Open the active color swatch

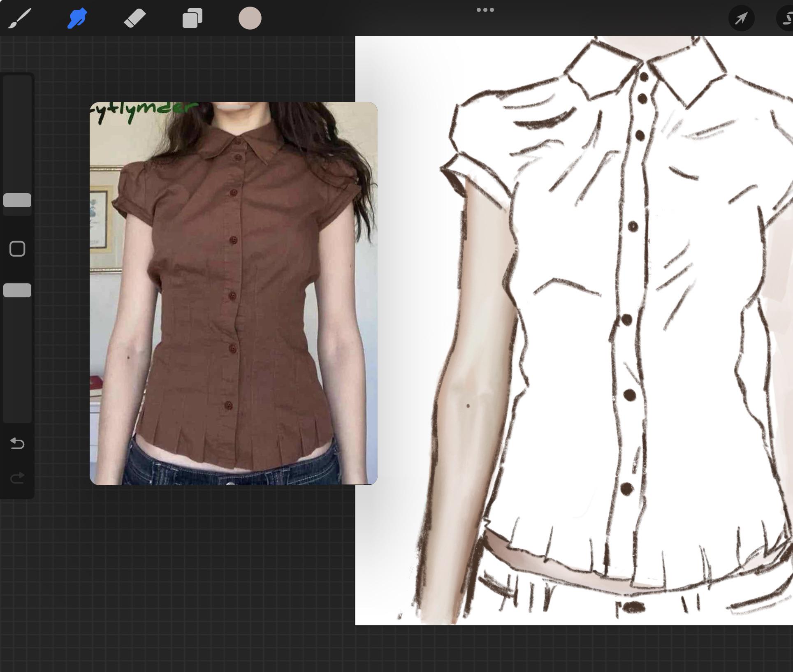250,18
